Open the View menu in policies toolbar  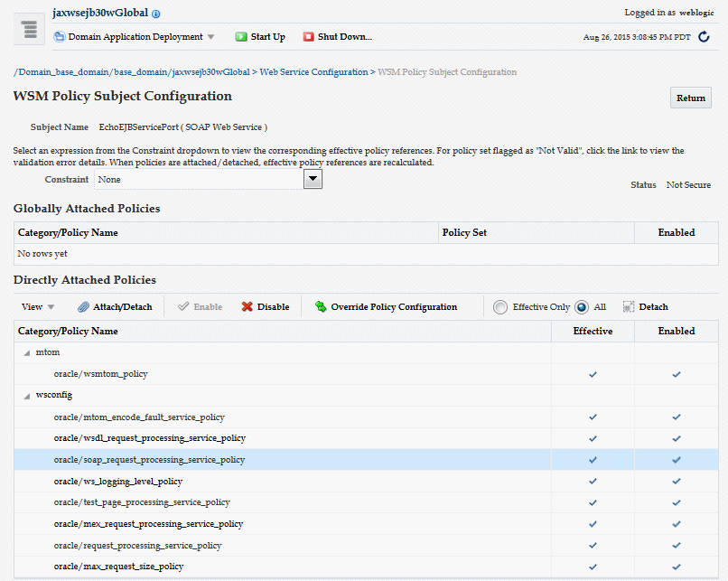click(x=38, y=307)
